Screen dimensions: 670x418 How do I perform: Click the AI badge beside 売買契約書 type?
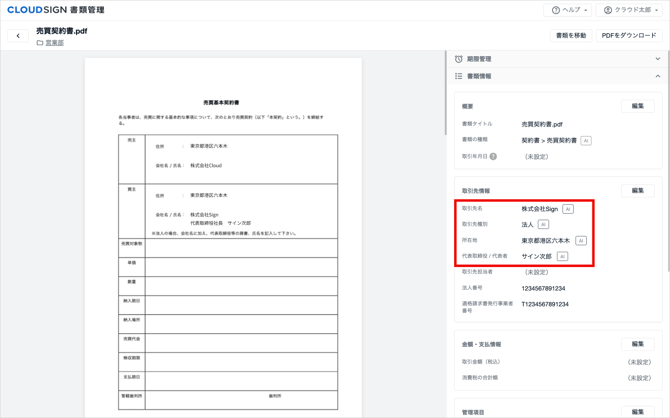pyautogui.click(x=586, y=141)
